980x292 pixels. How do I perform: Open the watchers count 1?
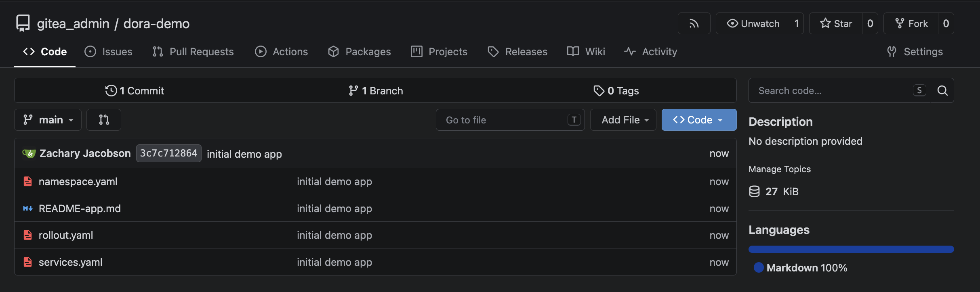coord(797,23)
